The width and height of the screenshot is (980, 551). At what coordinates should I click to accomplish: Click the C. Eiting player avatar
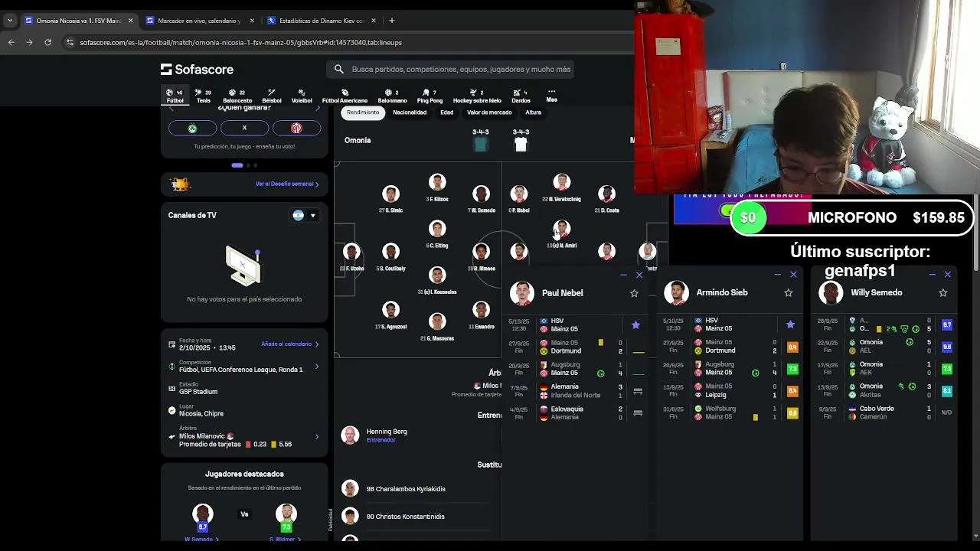[x=437, y=229]
